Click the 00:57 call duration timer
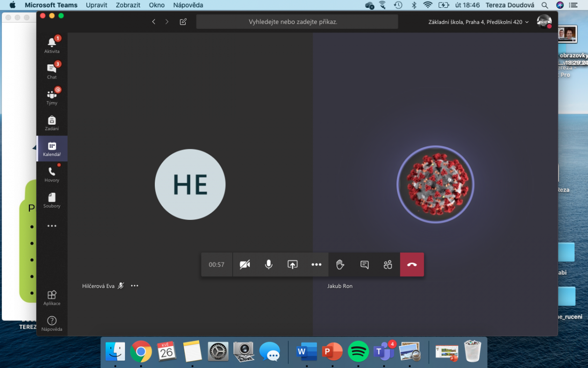 coord(217,264)
